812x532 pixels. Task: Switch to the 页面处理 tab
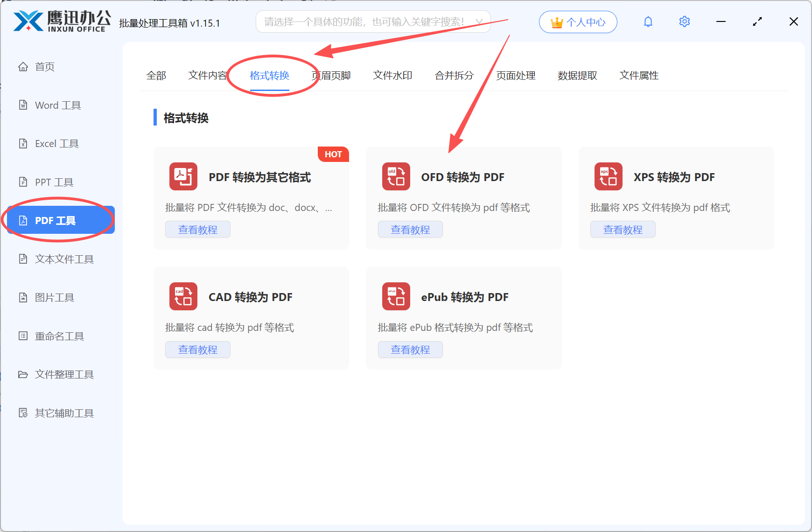click(x=516, y=76)
